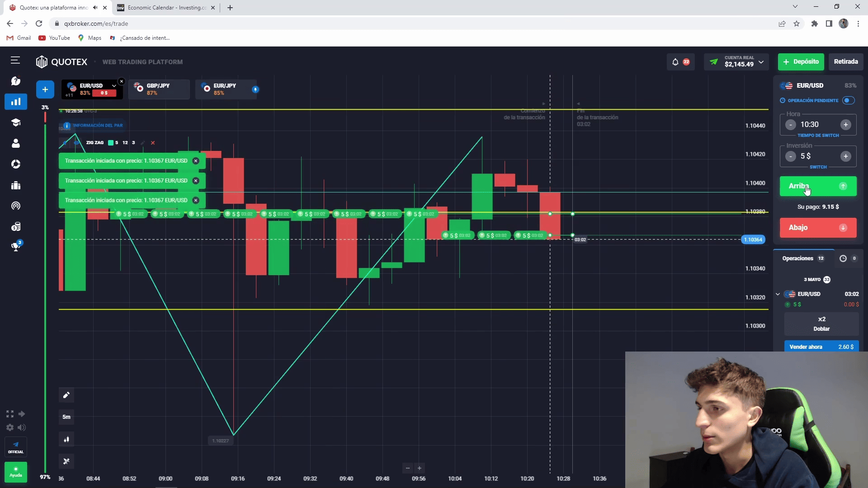Expand the Cuenta Real account dropdown
The height and width of the screenshot is (488, 868).
(x=761, y=62)
